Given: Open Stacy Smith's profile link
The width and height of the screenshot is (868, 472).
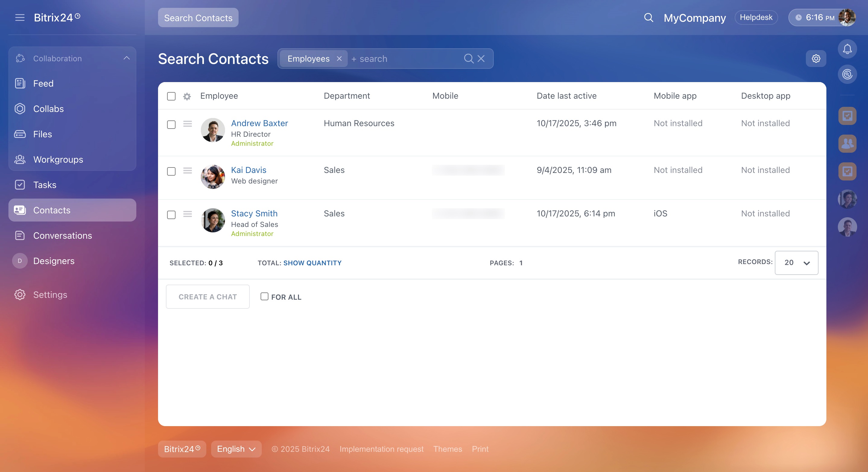Looking at the screenshot, I should (254, 213).
